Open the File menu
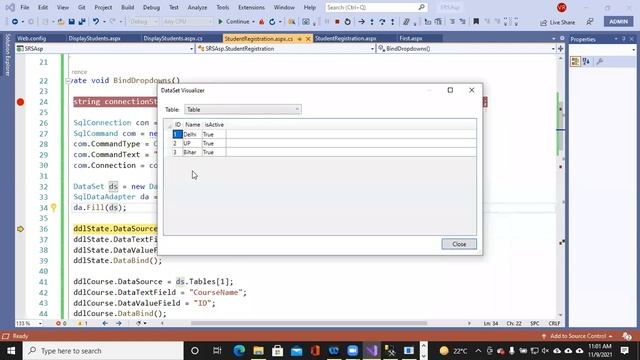This screenshot has height=360, width=640. tap(24, 7)
